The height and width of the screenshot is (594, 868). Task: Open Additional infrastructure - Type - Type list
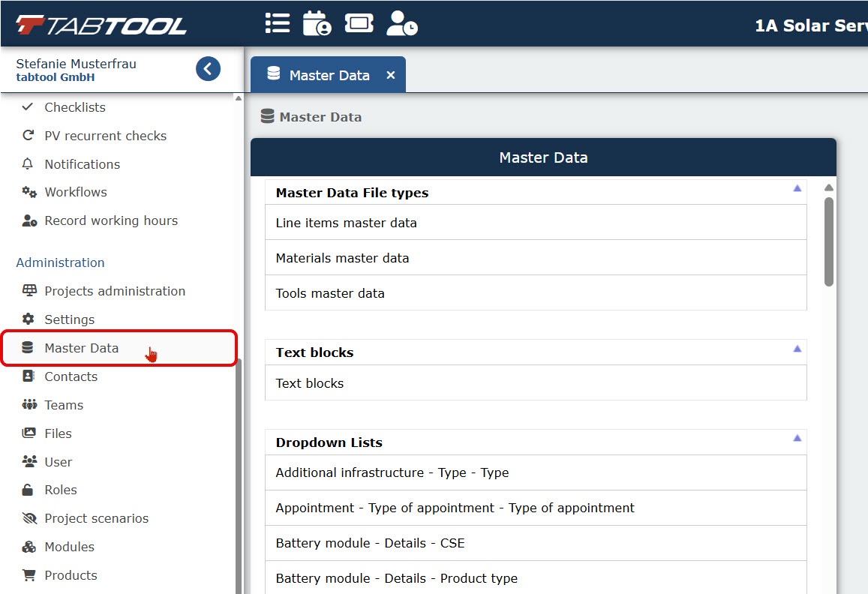click(536, 472)
